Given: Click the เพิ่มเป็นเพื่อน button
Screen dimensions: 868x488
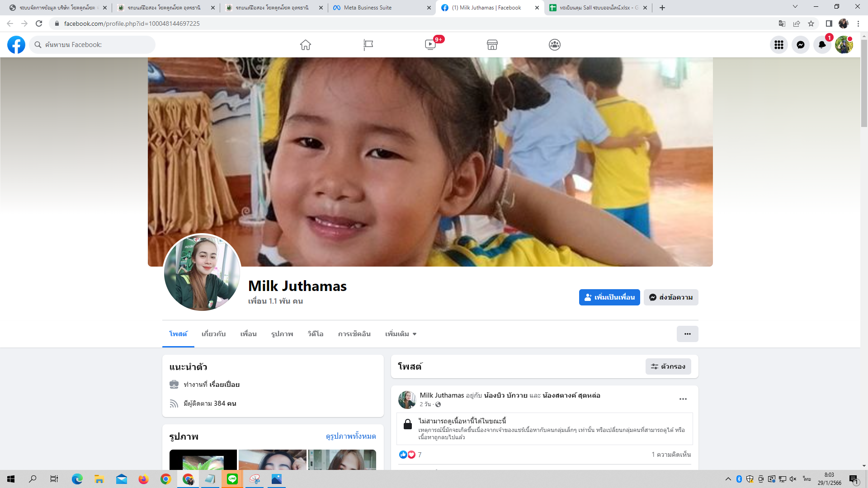Looking at the screenshot, I should coord(609,297).
